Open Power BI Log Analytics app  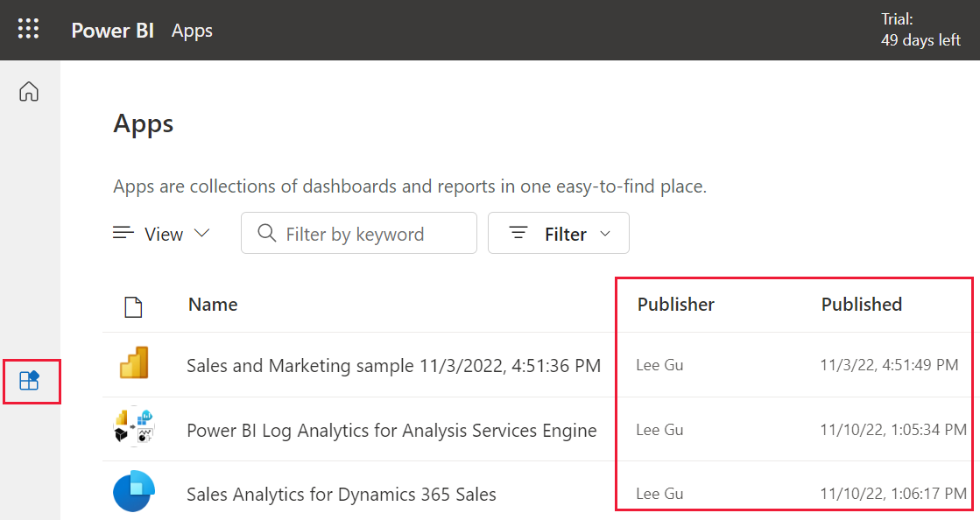[x=391, y=431]
